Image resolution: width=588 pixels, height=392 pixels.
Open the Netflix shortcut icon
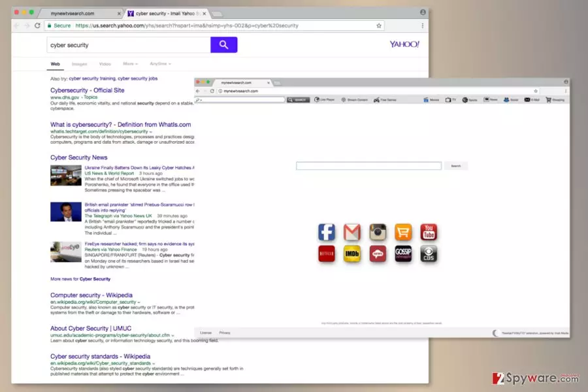(x=327, y=254)
